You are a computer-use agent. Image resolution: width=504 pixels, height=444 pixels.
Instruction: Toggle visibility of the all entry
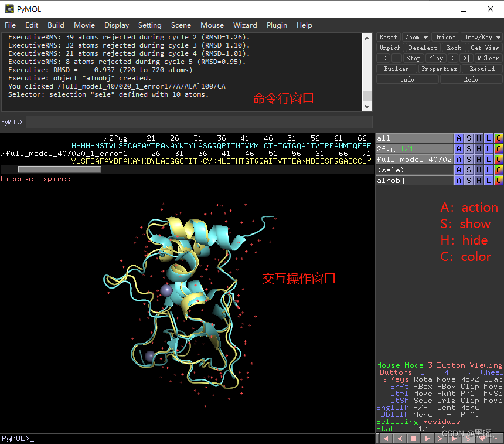[x=414, y=138]
